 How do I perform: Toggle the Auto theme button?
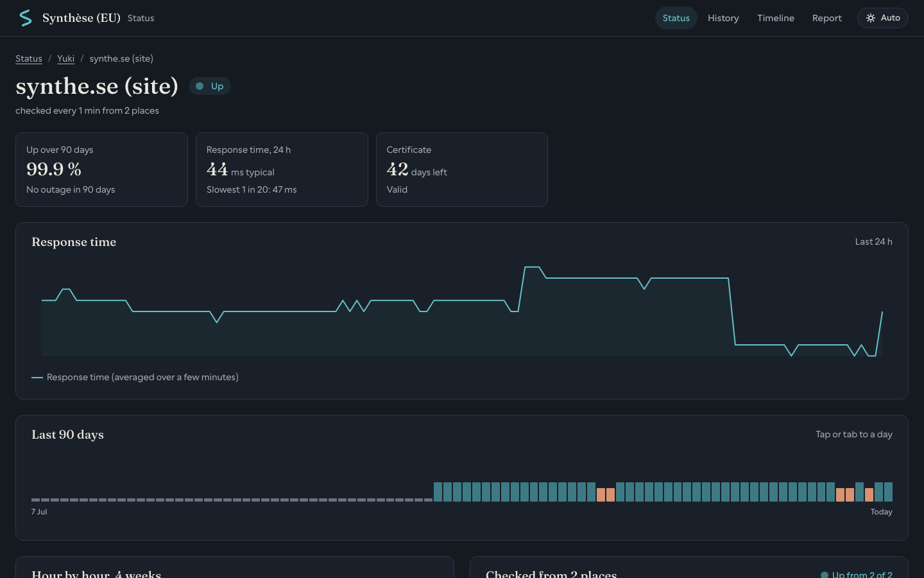click(882, 18)
